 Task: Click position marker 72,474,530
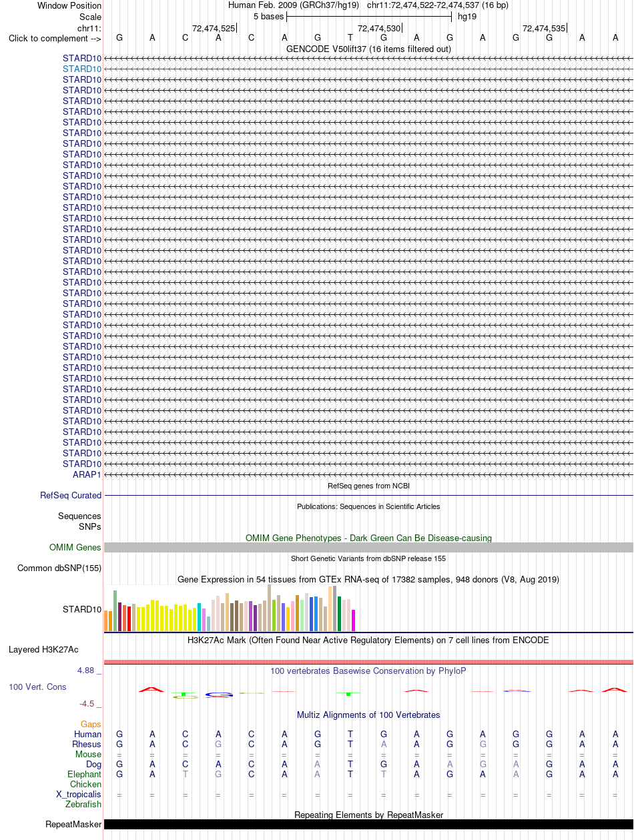379,28
